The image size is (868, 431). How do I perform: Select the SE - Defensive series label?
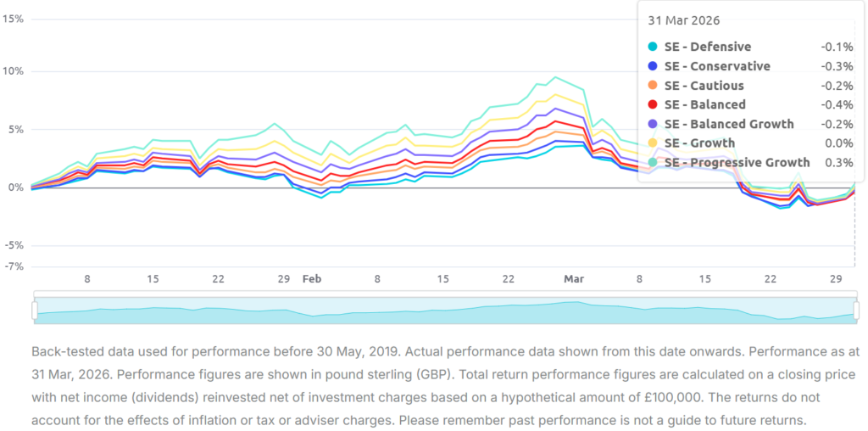[707, 48]
